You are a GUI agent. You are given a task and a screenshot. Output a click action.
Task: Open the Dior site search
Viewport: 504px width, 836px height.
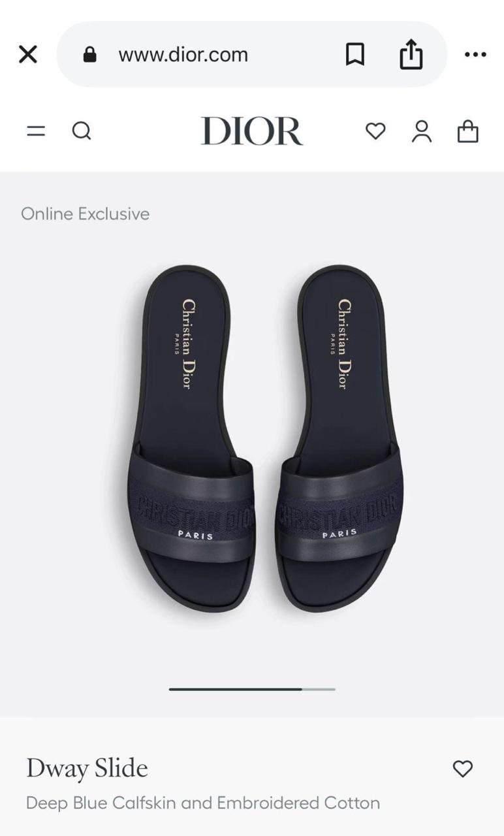point(82,131)
